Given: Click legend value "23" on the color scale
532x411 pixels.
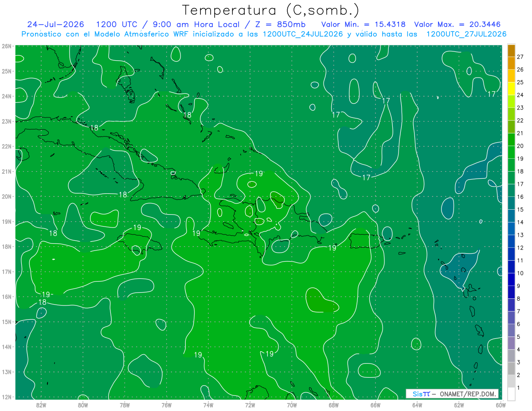Looking at the screenshot, I should pos(520,108).
